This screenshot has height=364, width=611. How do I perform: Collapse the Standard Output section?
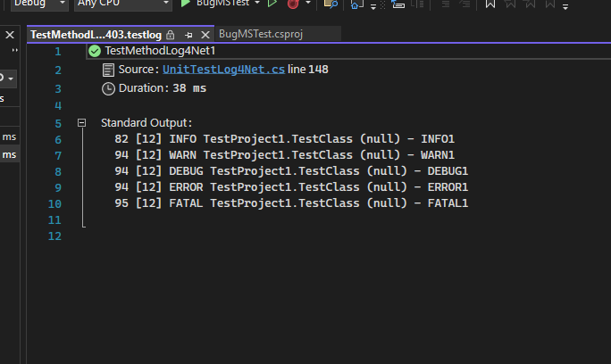click(x=81, y=122)
